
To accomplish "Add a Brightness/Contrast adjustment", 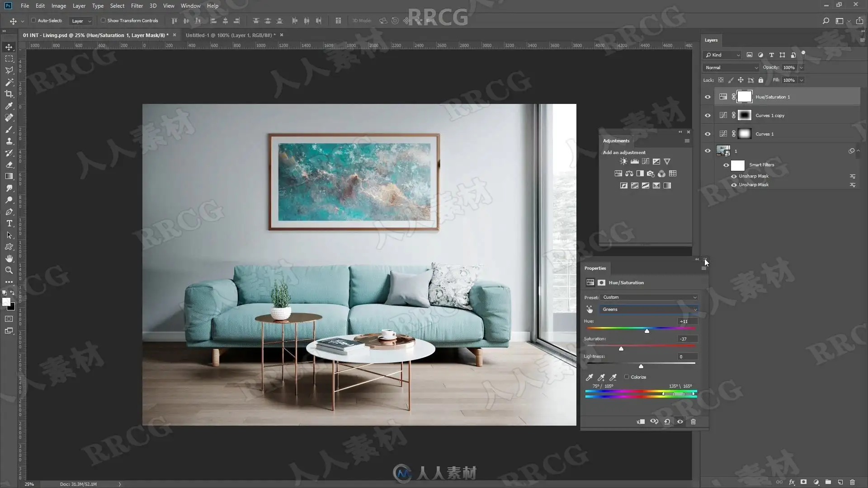I will coord(623,161).
